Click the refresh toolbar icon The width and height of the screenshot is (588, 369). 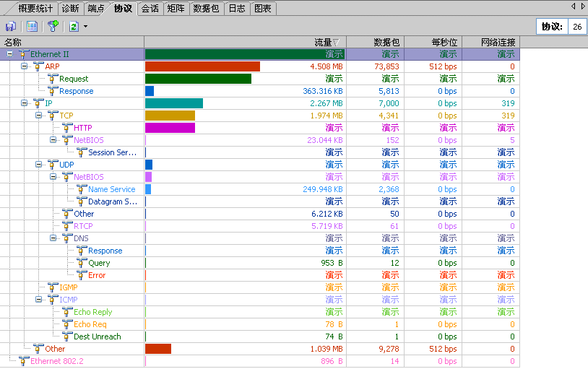point(74,27)
